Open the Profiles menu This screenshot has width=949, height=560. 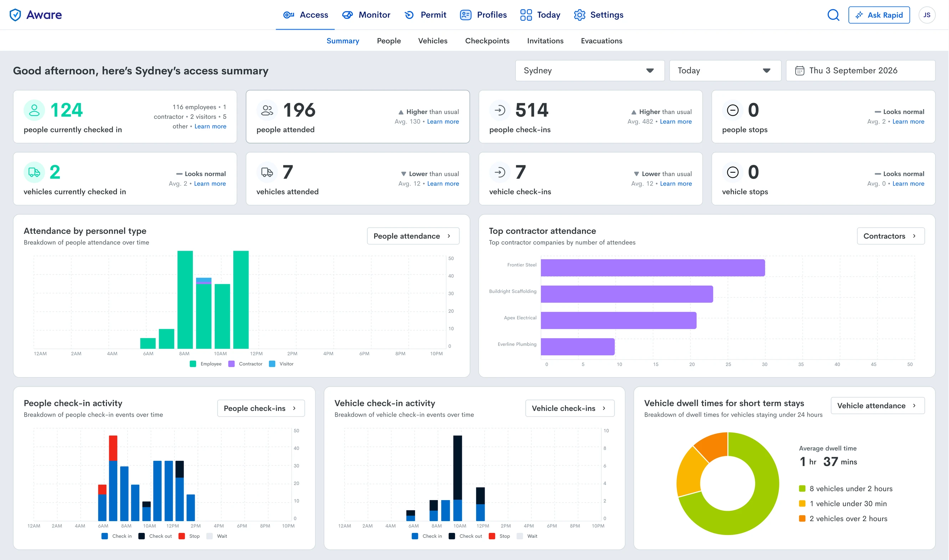(x=483, y=15)
